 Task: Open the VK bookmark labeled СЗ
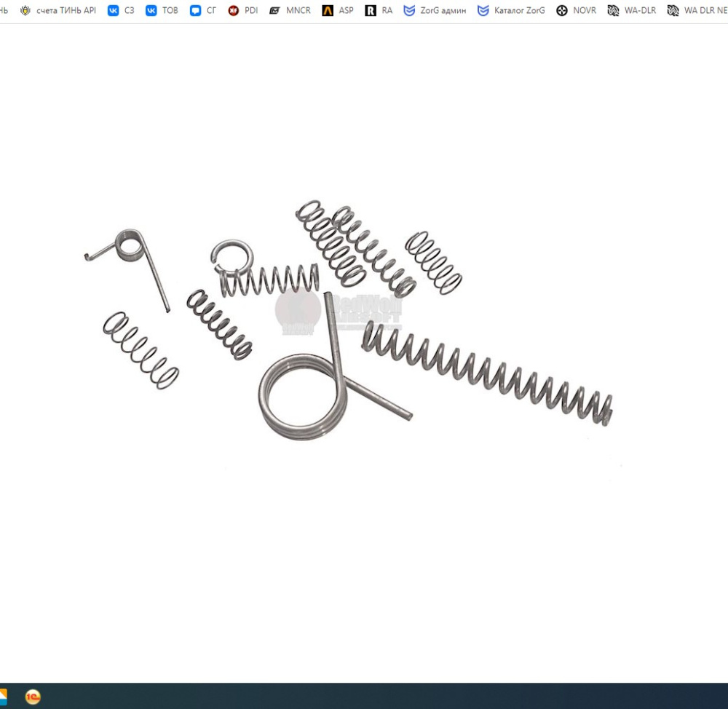point(121,10)
